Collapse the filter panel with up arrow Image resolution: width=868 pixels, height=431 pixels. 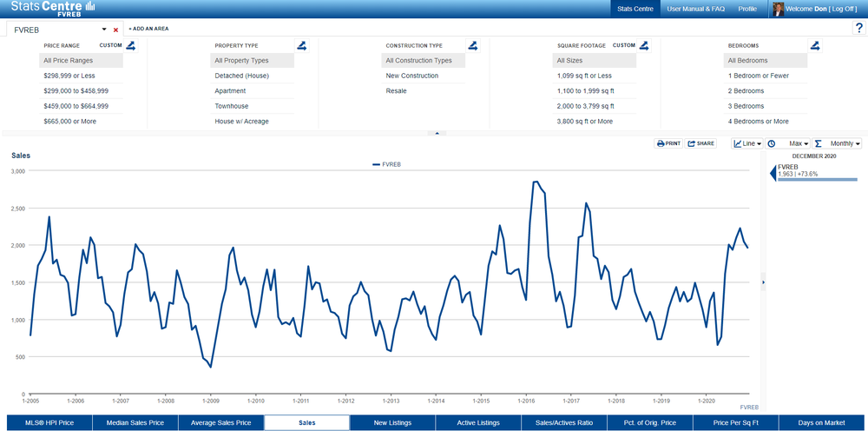coord(437,134)
